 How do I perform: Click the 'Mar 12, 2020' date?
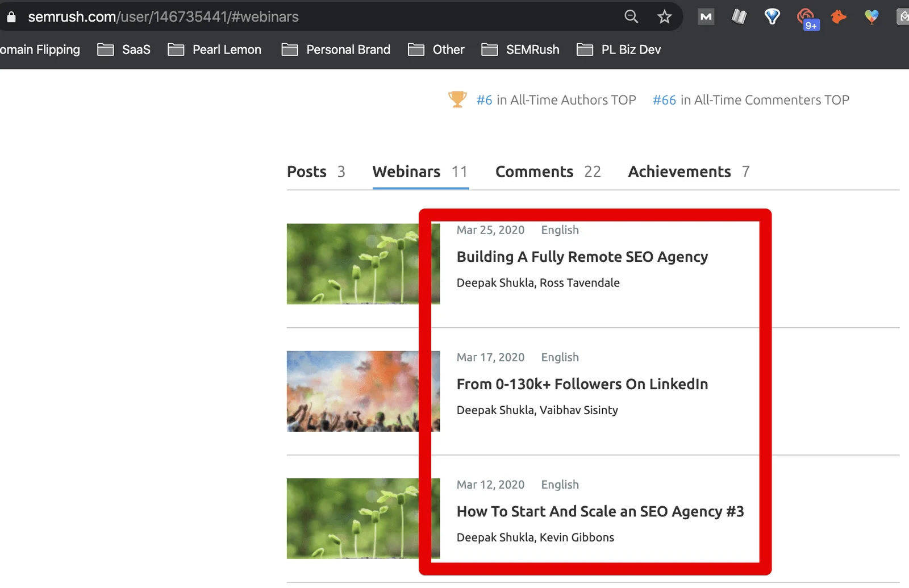point(490,484)
